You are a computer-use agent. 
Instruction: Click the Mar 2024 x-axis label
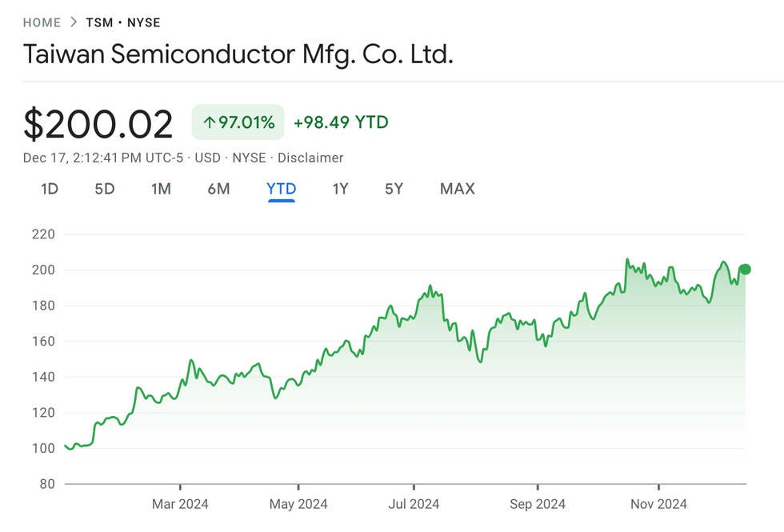(x=180, y=504)
